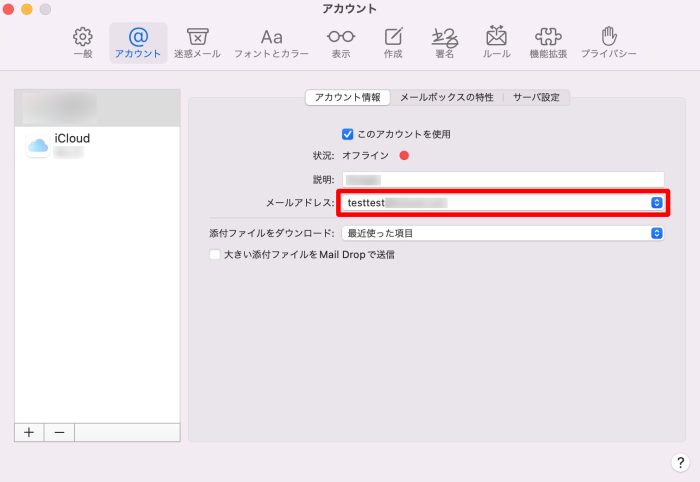Viewport: 700px width, 482px height.
Task: Click the 説明 description text field
Action: (x=502, y=179)
